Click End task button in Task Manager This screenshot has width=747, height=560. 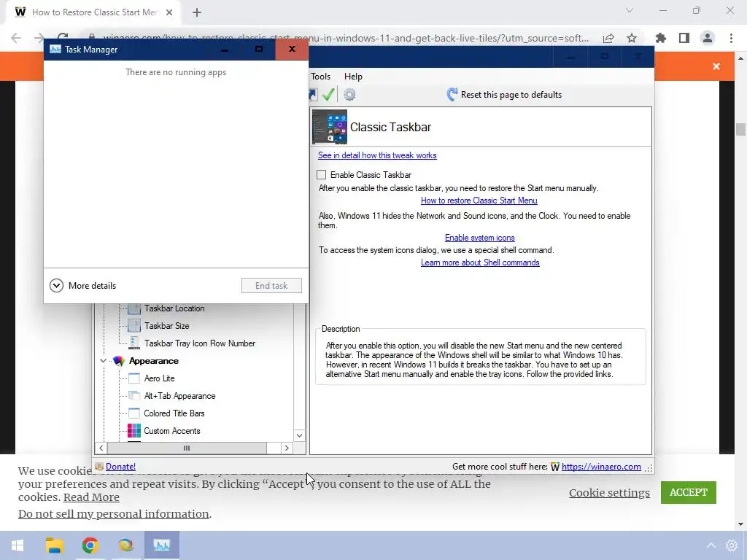[x=271, y=286]
